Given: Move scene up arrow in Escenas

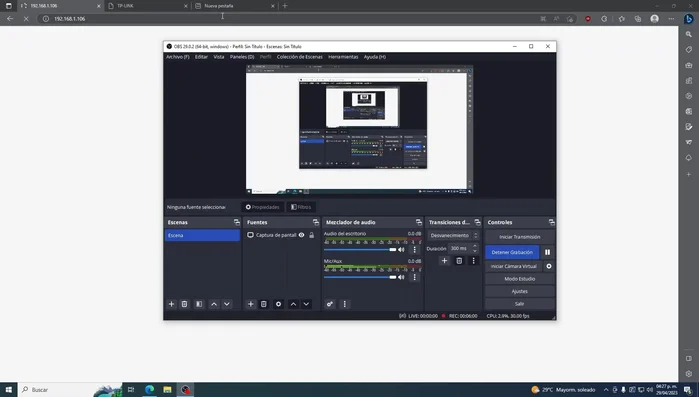Looking at the screenshot, I should pos(214,304).
